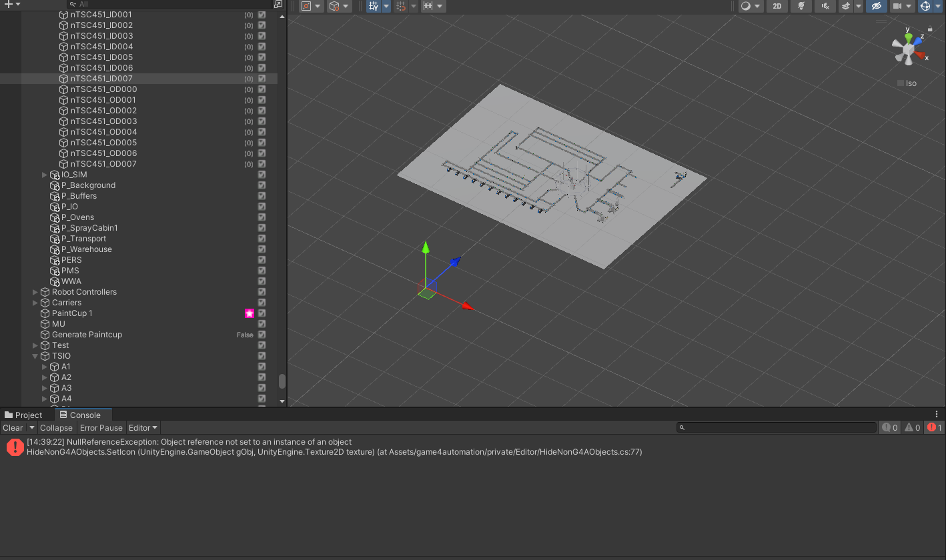Open the Clear dropdown arrow in console
Image resolution: width=946 pixels, height=560 pixels.
point(31,428)
